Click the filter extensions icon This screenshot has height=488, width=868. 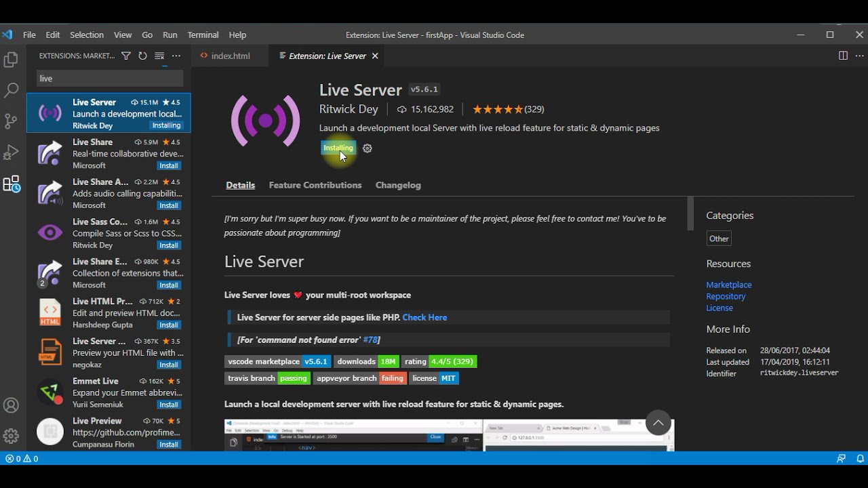coord(126,56)
